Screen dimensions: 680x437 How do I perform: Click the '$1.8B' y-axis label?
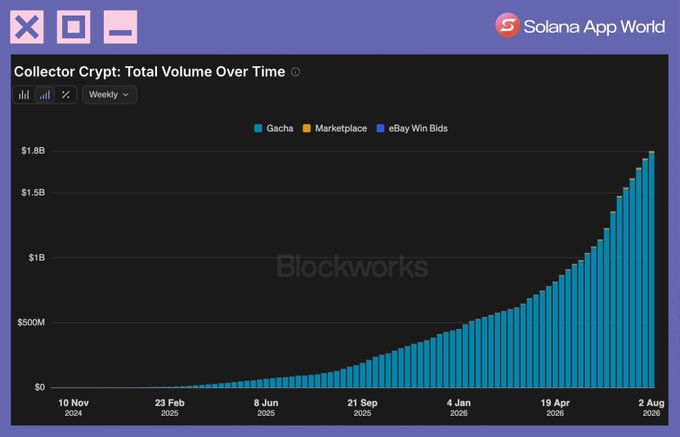(x=33, y=151)
